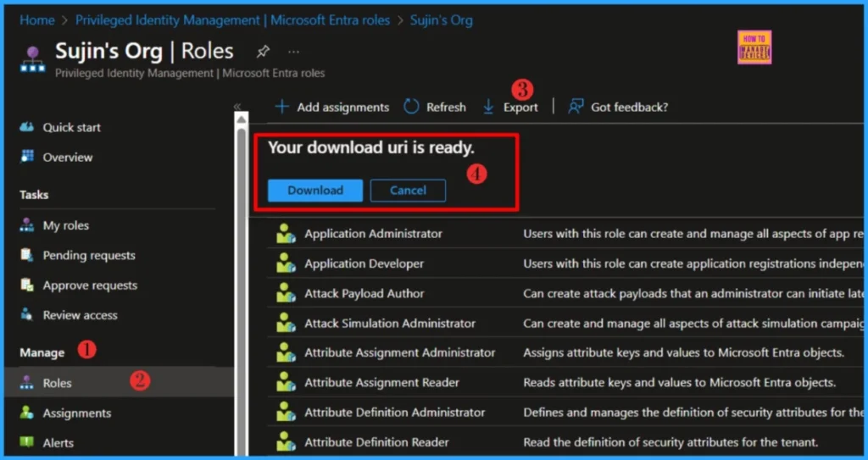This screenshot has height=460, width=868.
Task: Click the pin icon next to Roles title
Action: 263,52
